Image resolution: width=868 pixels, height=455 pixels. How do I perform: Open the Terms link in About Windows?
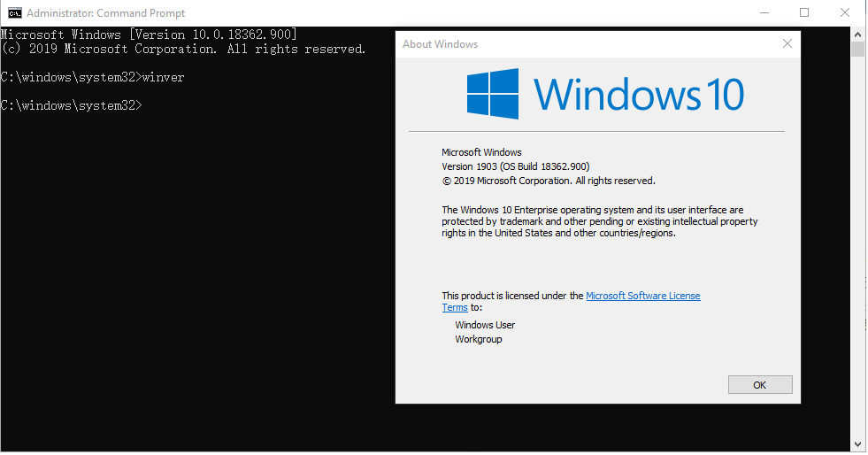(455, 307)
